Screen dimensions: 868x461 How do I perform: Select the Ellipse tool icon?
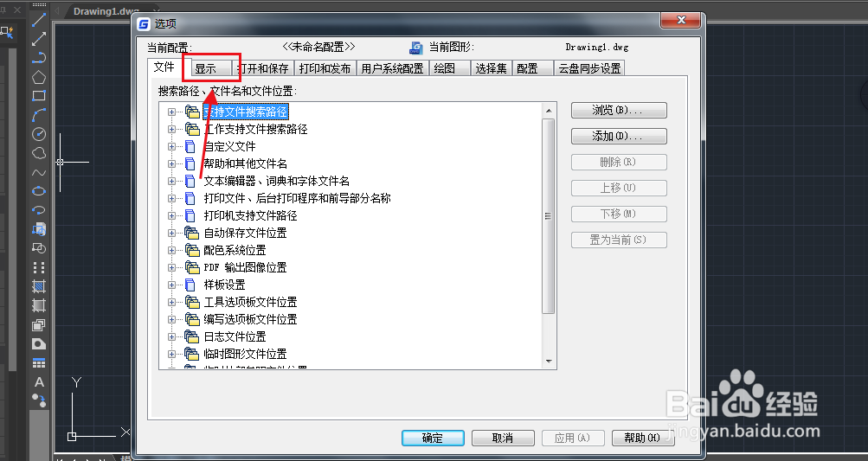39,191
